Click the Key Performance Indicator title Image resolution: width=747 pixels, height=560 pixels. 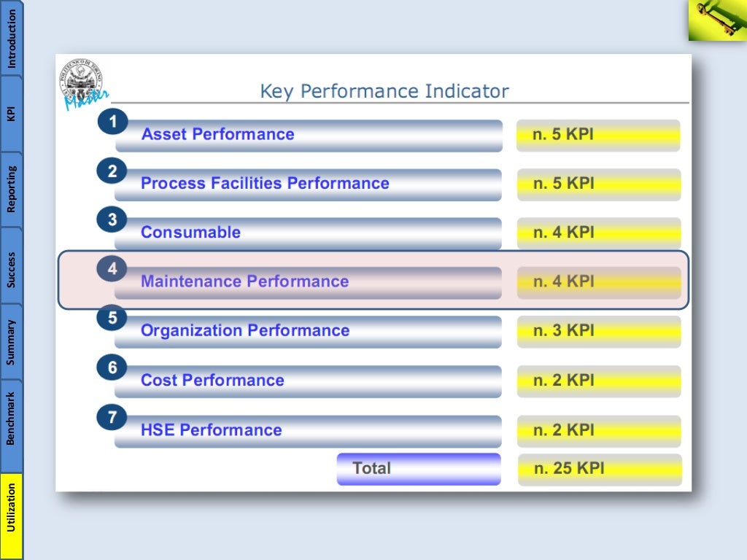(x=384, y=91)
